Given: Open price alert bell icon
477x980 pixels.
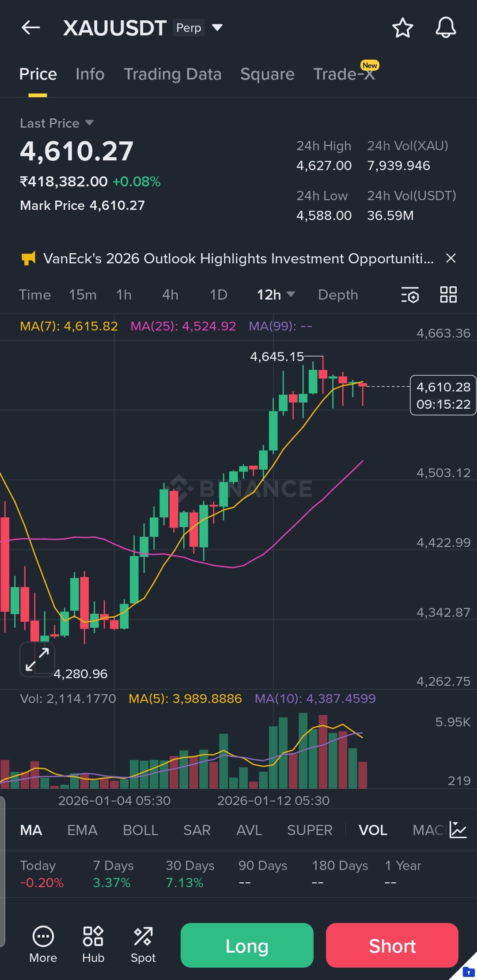Looking at the screenshot, I should coord(446,28).
